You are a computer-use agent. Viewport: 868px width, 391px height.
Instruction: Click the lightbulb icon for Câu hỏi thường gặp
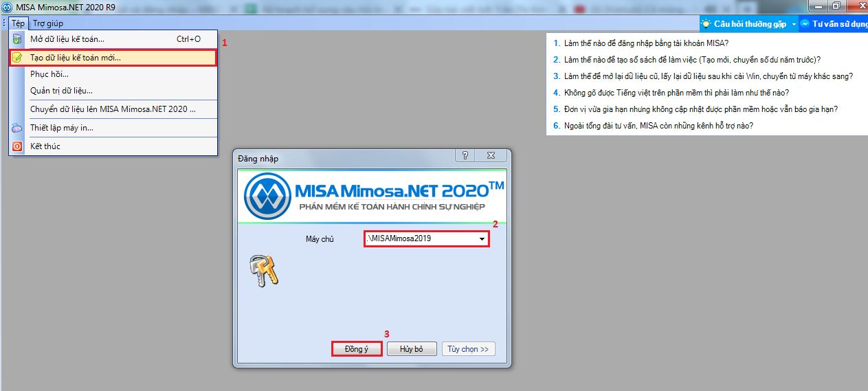pos(705,23)
